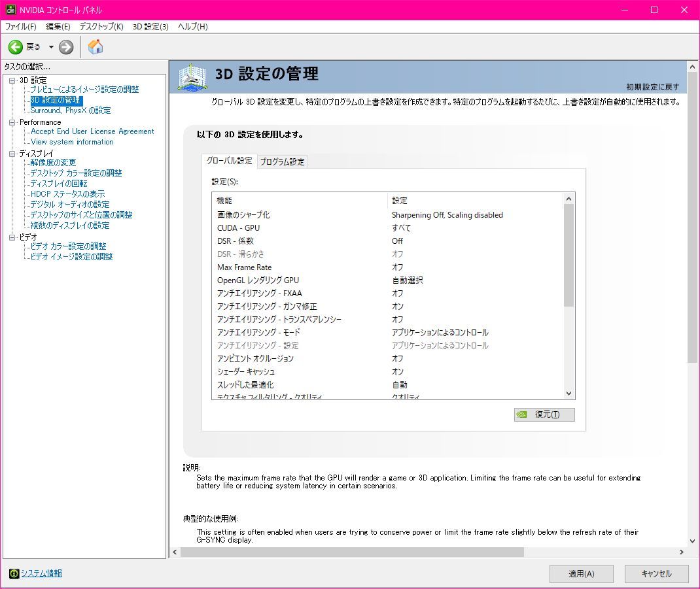Open the 3D 設定(3) menu
The width and height of the screenshot is (700, 589).
pyautogui.click(x=150, y=27)
